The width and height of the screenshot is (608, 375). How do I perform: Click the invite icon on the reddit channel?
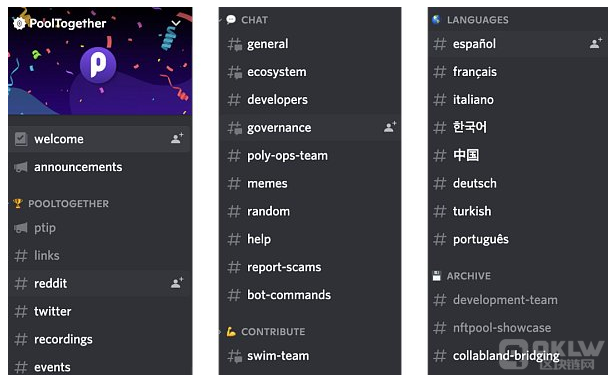pyautogui.click(x=177, y=283)
